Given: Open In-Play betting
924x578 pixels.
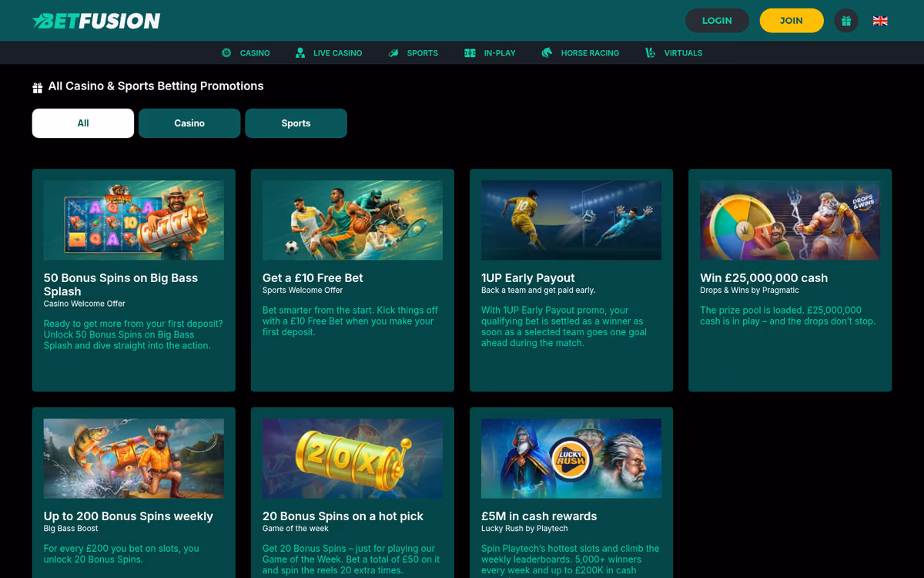Looking at the screenshot, I should 500,53.
